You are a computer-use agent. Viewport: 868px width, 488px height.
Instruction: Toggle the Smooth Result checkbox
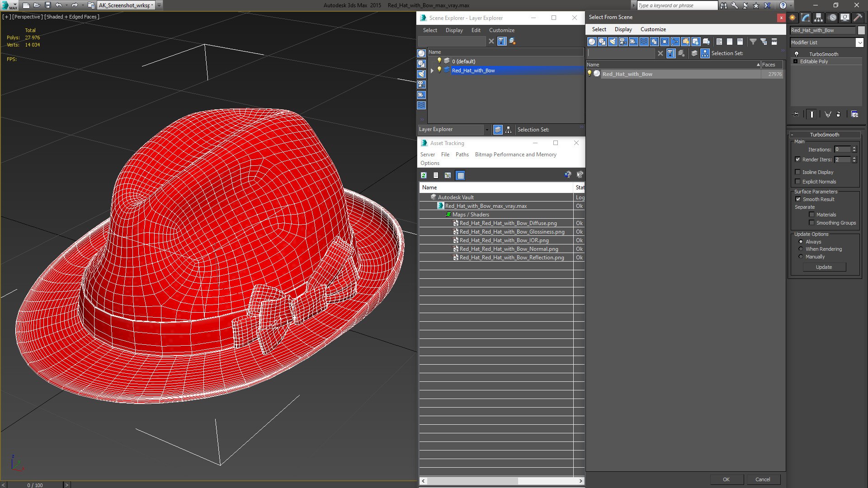coord(798,199)
